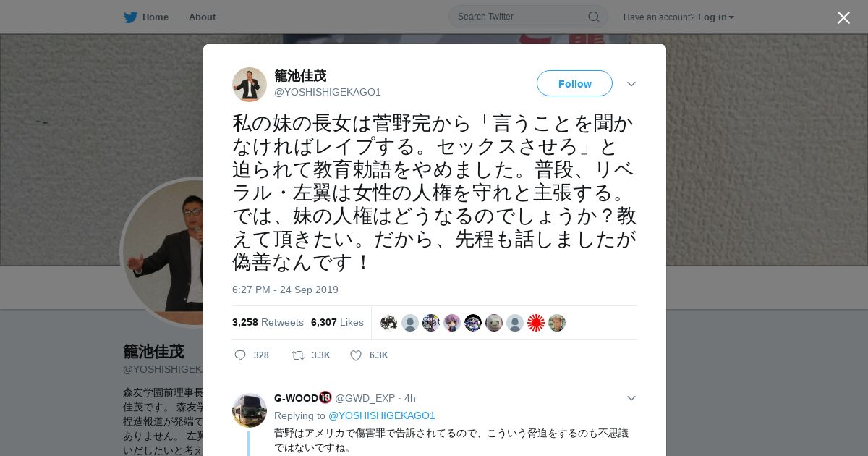Close the tweet overlay with X
Viewport: 868px width, 456px height.
(843, 17)
